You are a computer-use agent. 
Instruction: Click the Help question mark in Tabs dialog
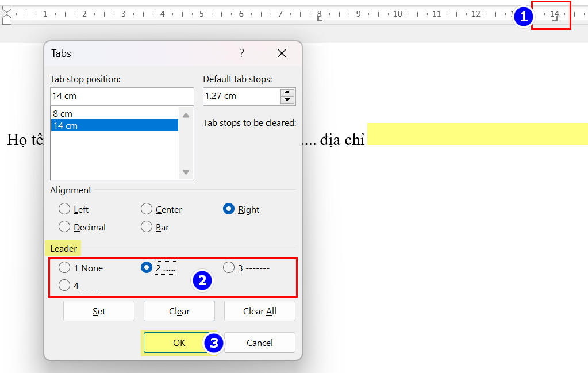coord(241,53)
